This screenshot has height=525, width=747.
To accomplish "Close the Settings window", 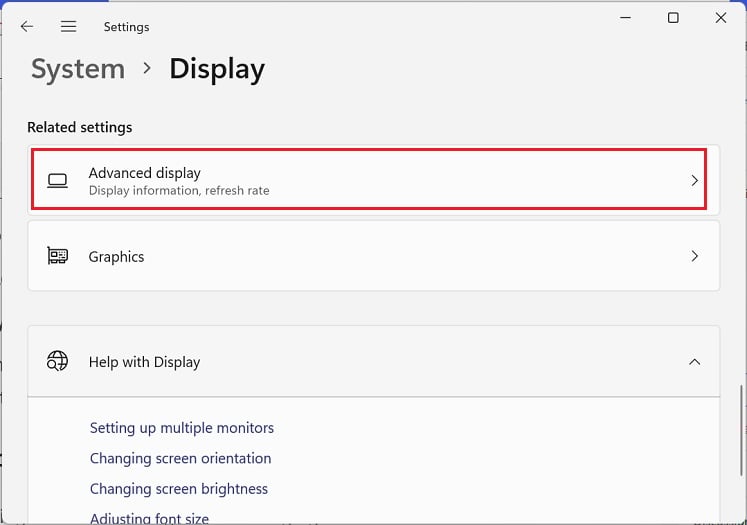I will (720, 18).
